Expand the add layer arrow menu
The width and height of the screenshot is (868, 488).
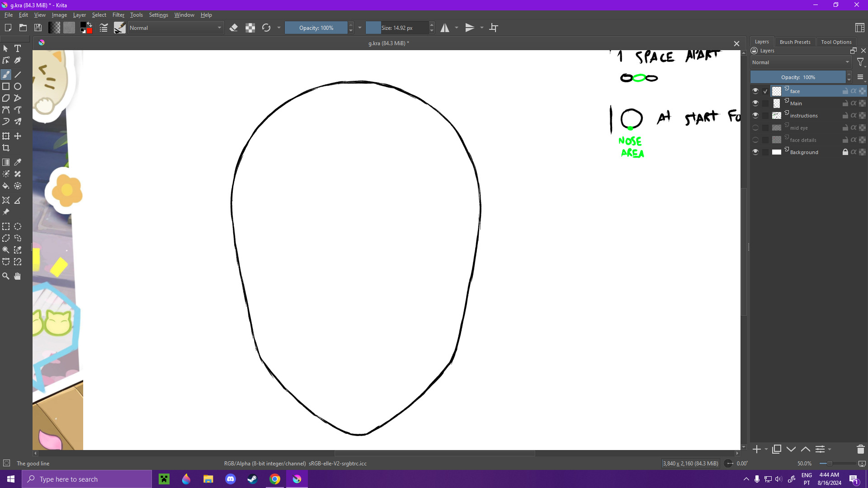click(x=766, y=449)
